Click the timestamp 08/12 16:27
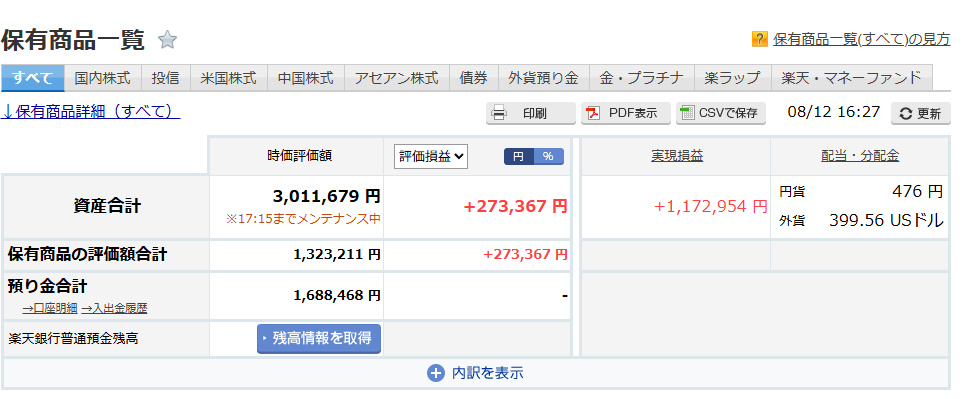Viewport: 973px width, 399px height. 833,112
